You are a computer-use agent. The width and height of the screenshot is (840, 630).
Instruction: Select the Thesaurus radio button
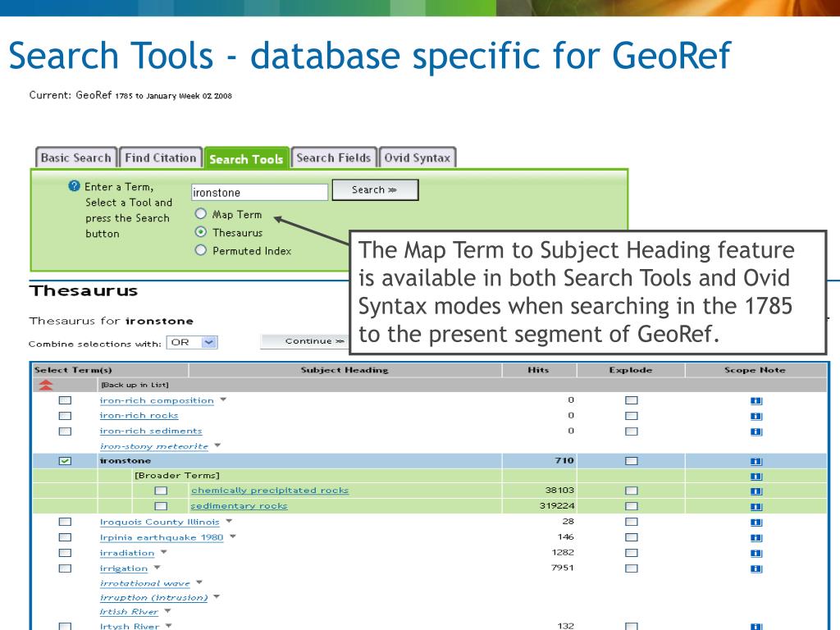point(200,232)
